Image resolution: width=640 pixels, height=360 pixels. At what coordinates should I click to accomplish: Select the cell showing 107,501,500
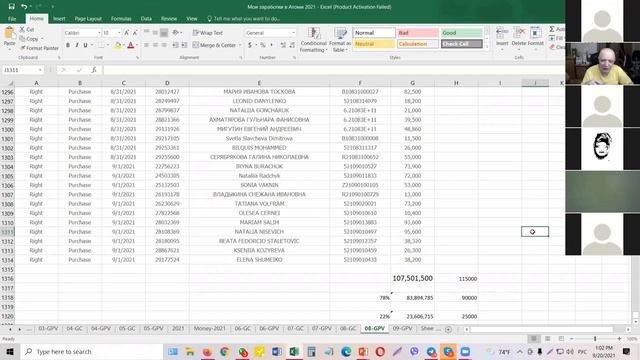pos(413,278)
